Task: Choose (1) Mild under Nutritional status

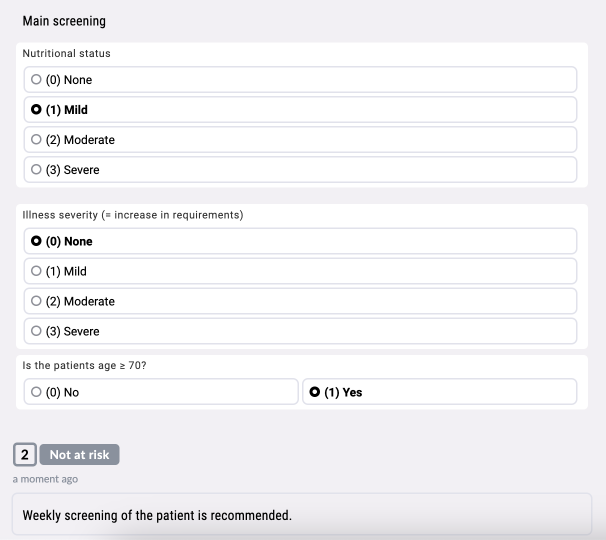Action: point(300,110)
